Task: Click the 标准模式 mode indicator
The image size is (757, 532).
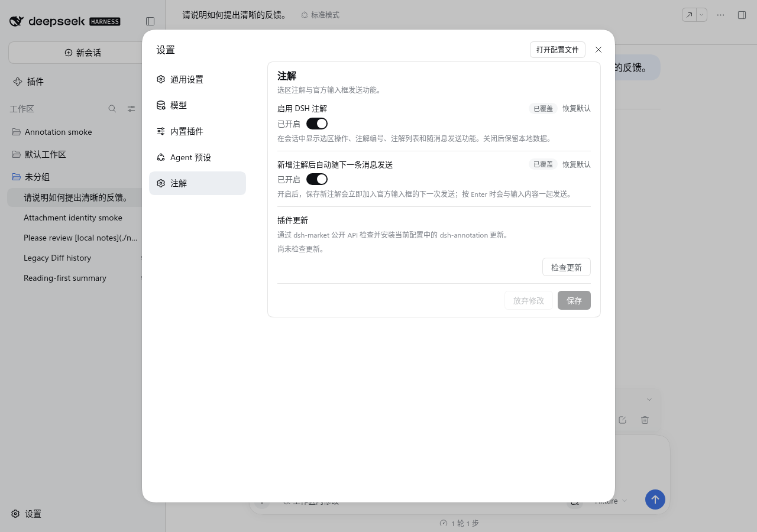Action: tap(320, 15)
